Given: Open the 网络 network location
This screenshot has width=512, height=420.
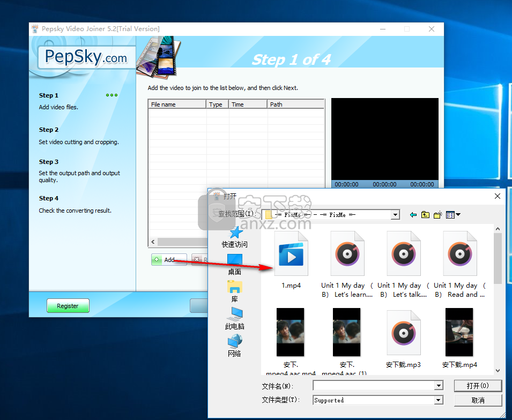Looking at the screenshot, I should coord(235,346).
